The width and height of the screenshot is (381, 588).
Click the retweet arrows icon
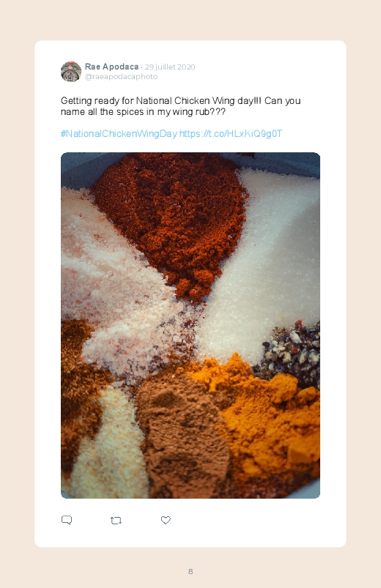[x=116, y=521]
